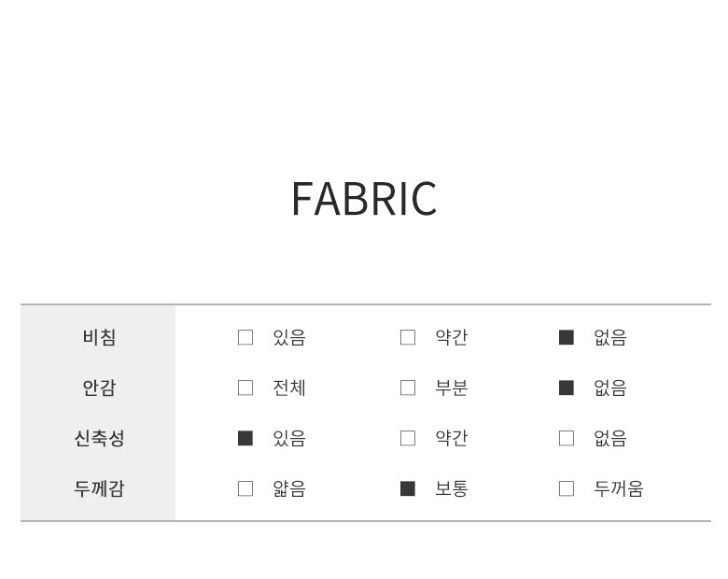The image size is (728, 579).
Task: Click the 신축성 row header label
Action: 99,438
